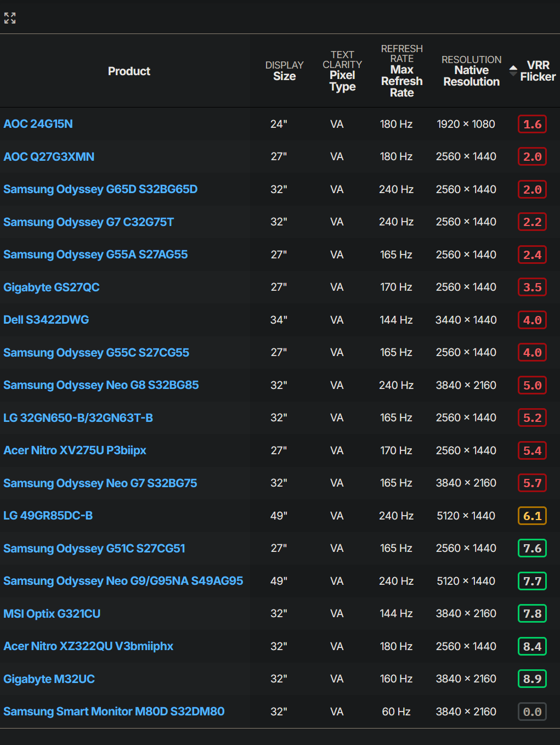Click the 5.4 score badge
This screenshot has height=745, width=560.
coord(532,450)
